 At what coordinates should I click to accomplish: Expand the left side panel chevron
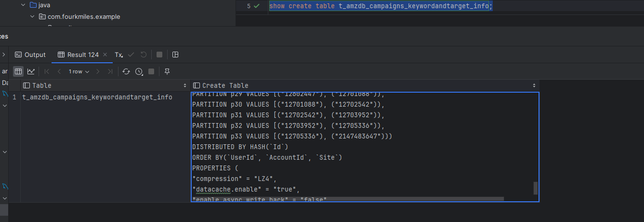coord(3,55)
